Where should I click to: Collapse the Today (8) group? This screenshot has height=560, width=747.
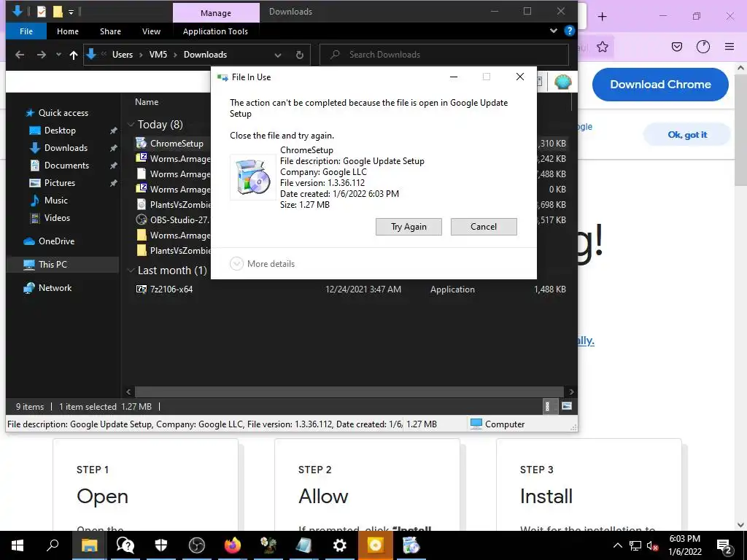click(131, 125)
